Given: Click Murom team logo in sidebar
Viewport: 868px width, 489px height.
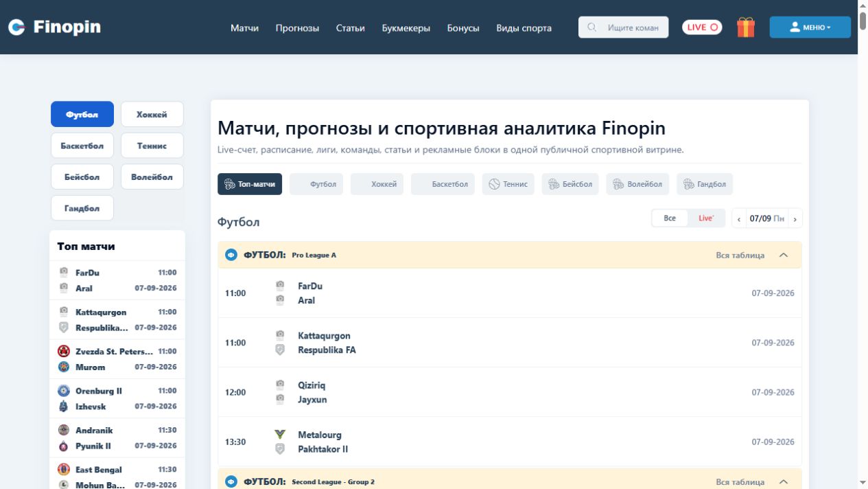Looking at the screenshot, I should (x=64, y=367).
